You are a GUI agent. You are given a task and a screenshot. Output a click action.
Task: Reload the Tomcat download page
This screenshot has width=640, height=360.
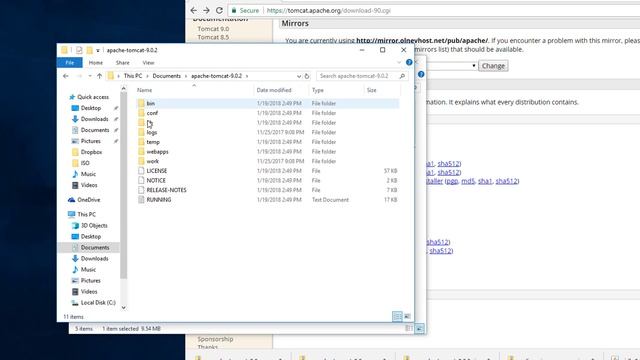(220, 10)
